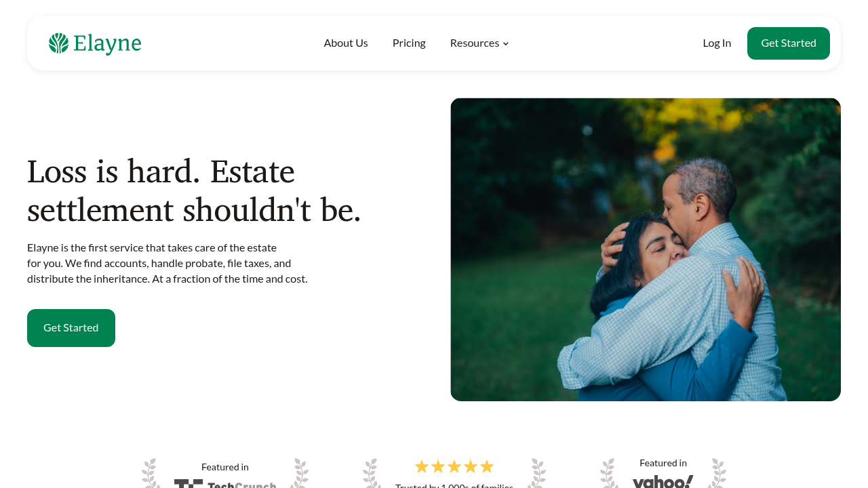
Task: Click the headline 'Loss is hard'
Action: [114, 171]
